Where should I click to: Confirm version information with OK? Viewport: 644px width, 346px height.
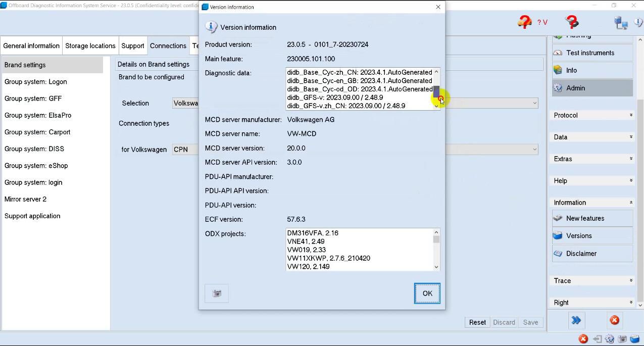tap(427, 293)
